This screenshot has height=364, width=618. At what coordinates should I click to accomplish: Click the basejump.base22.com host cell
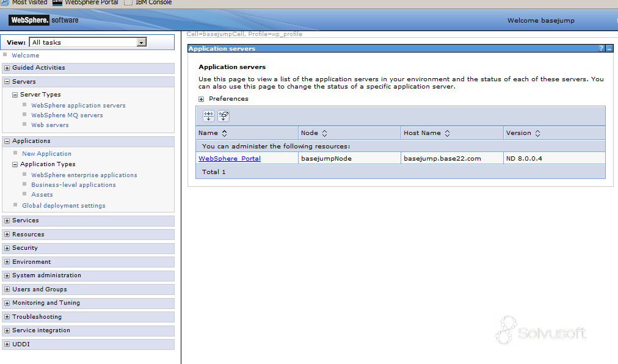click(x=452, y=159)
